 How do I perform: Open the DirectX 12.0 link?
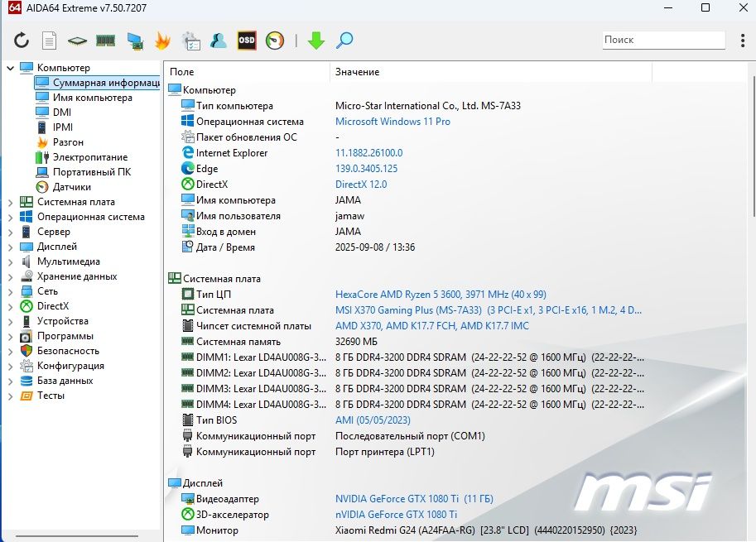361,184
